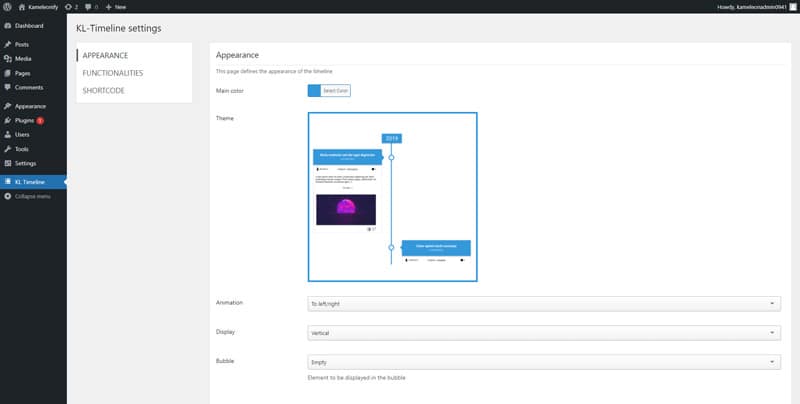The height and width of the screenshot is (404, 800).
Task: Select the timeline theme preview thumbnail
Action: pyautogui.click(x=392, y=196)
